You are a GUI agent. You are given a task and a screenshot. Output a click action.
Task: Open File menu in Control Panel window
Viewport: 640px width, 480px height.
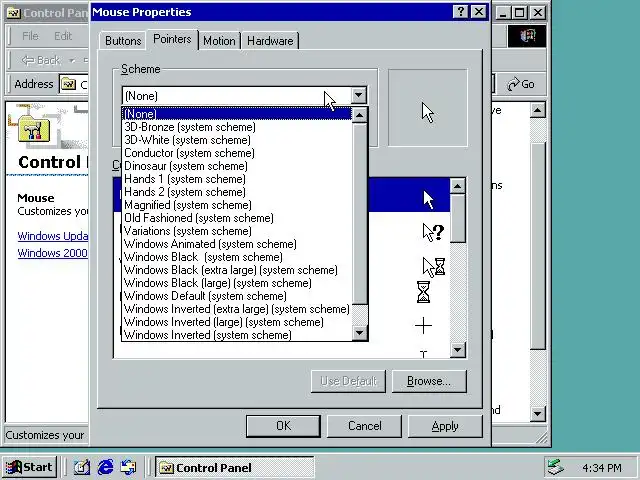point(30,36)
